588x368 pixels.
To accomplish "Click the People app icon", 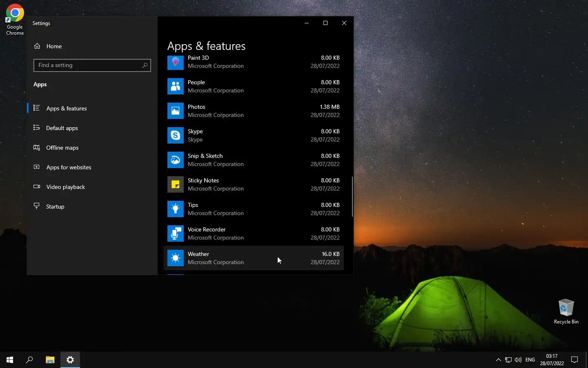I will point(176,86).
